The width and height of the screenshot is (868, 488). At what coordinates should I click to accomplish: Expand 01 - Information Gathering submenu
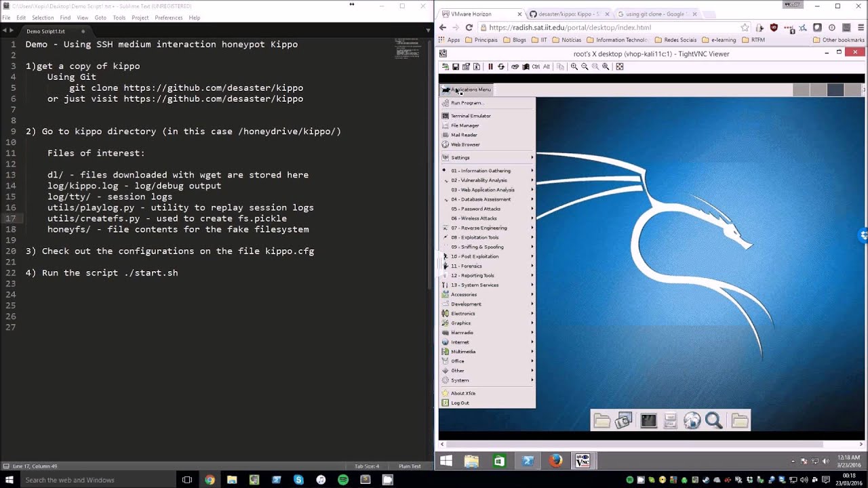[x=487, y=171]
